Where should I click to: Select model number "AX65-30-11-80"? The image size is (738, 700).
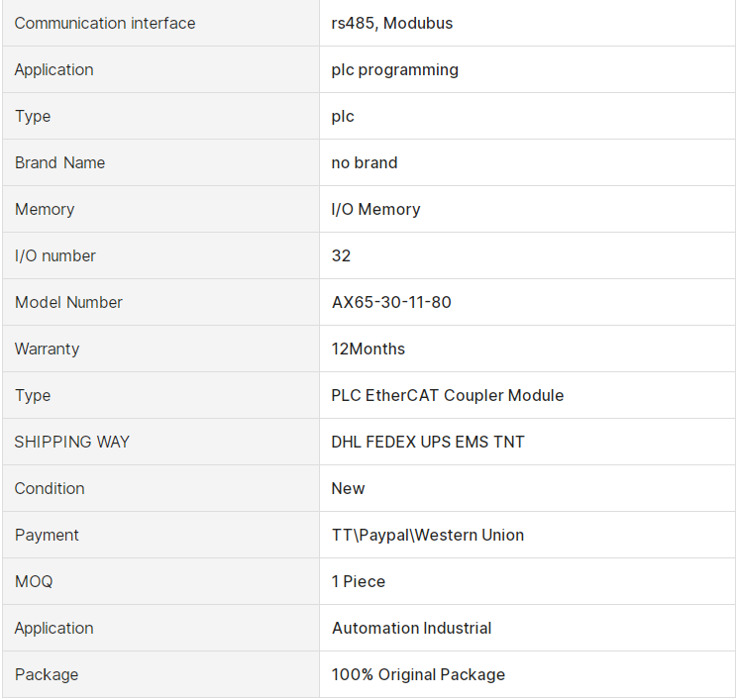point(391,302)
